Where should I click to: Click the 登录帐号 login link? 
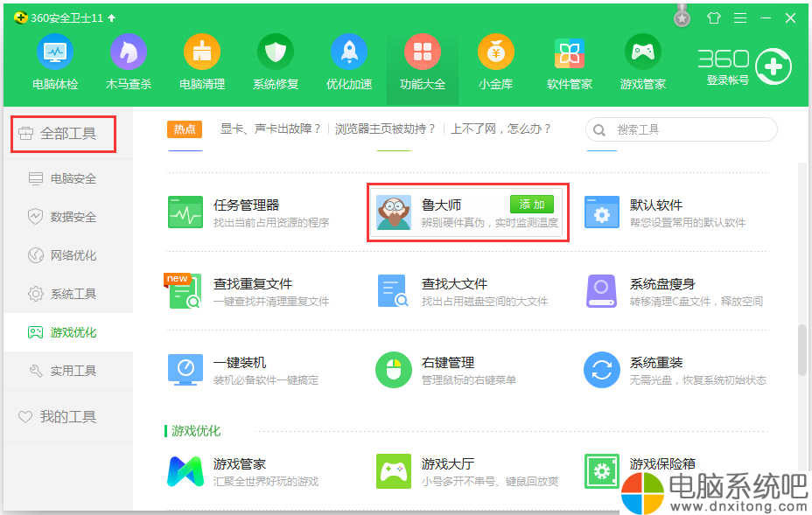pos(728,80)
